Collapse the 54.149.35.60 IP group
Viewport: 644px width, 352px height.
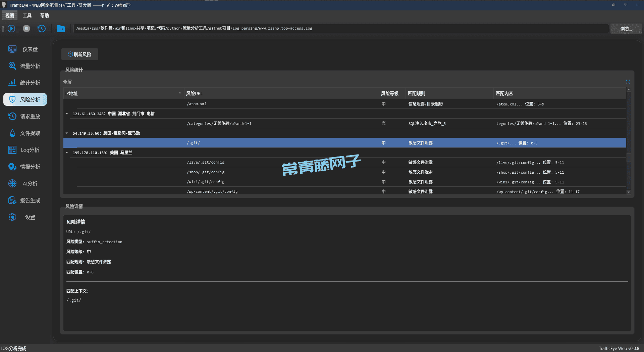(67, 133)
